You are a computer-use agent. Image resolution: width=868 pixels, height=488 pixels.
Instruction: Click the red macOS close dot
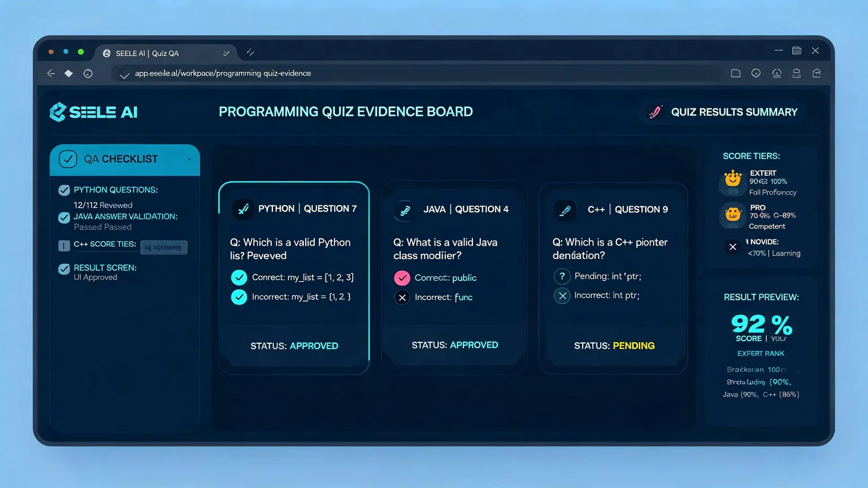[51, 52]
